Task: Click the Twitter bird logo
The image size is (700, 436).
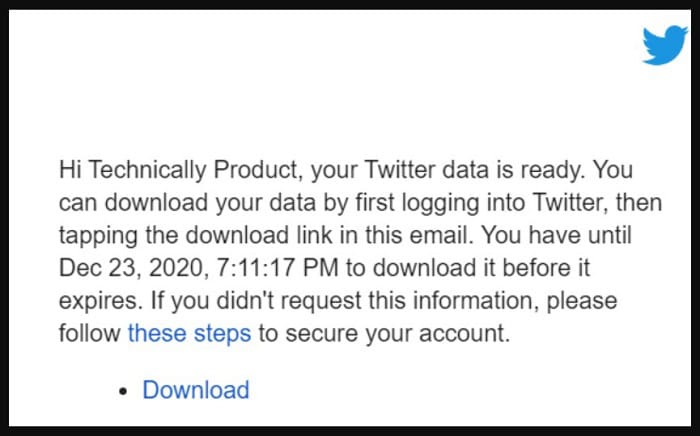Action: pos(665,46)
